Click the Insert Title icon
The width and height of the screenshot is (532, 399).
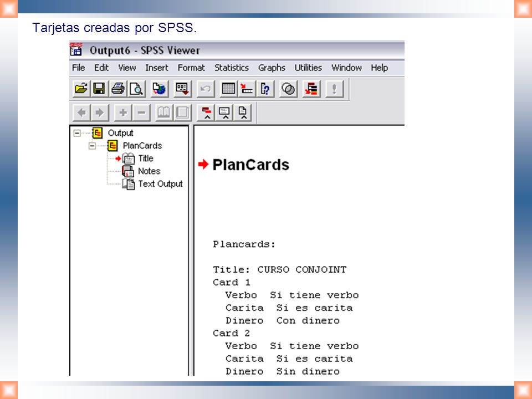click(x=224, y=112)
